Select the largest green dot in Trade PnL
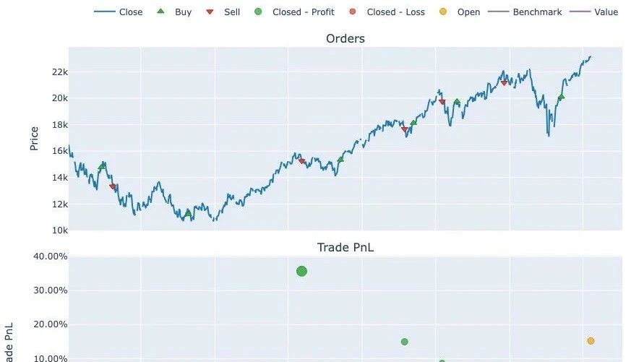 point(301,272)
